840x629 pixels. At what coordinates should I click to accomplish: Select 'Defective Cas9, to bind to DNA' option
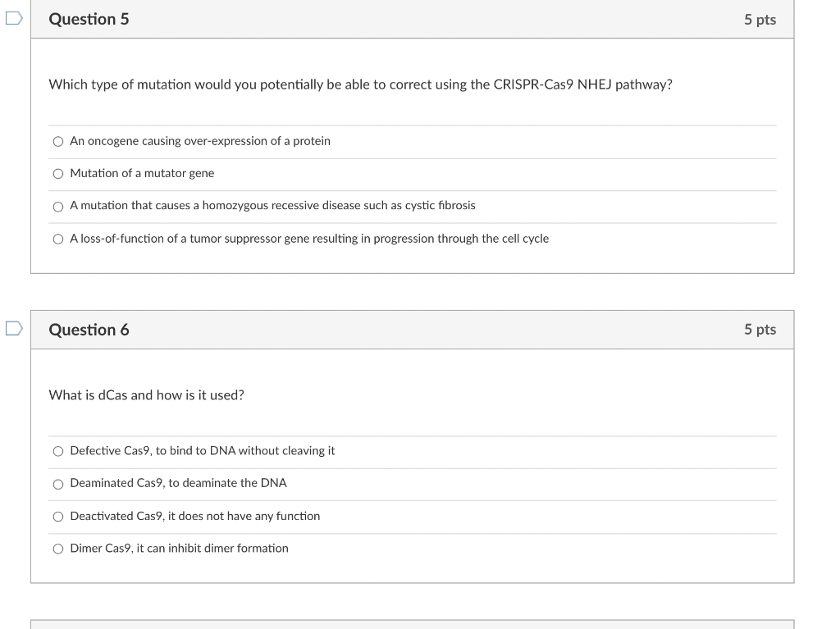pos(58,451)
